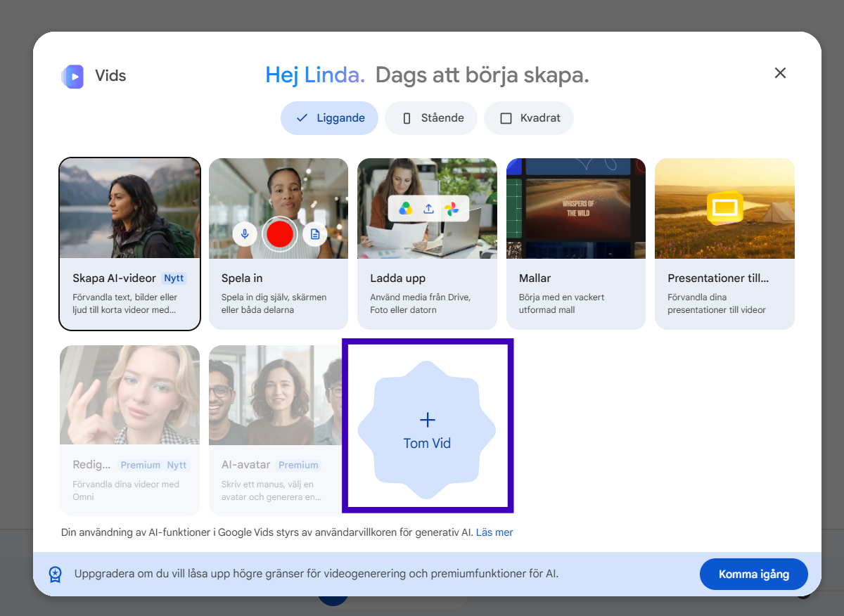The height and width of the screenshot is (616, 844).
Task: Select the Stående format chip
Action: tap(431, 118)
